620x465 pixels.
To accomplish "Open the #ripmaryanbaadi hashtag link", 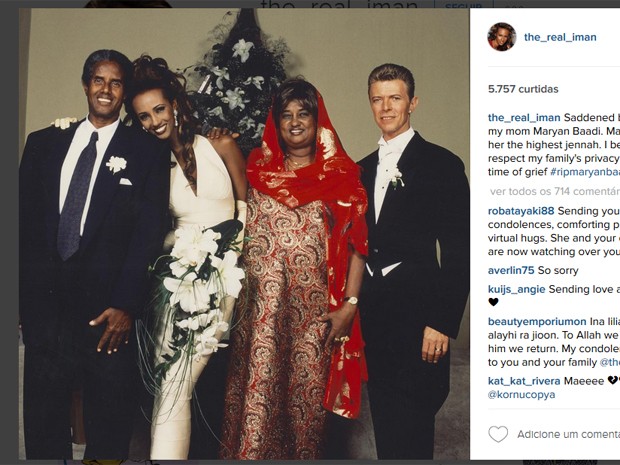I will pyautogui.click(x=584, y=172).
